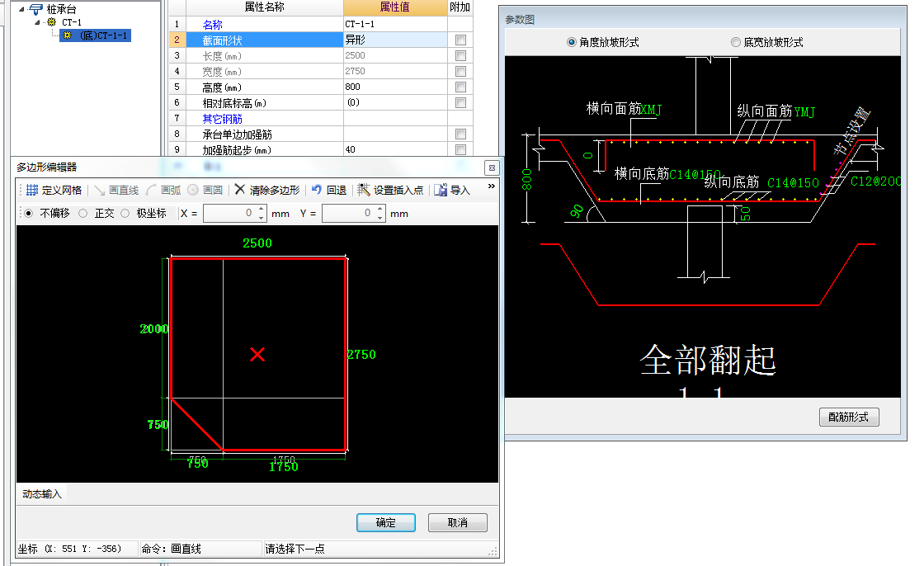
Task: Click the 2500 dimension label in editor
Action: (257, 243)
